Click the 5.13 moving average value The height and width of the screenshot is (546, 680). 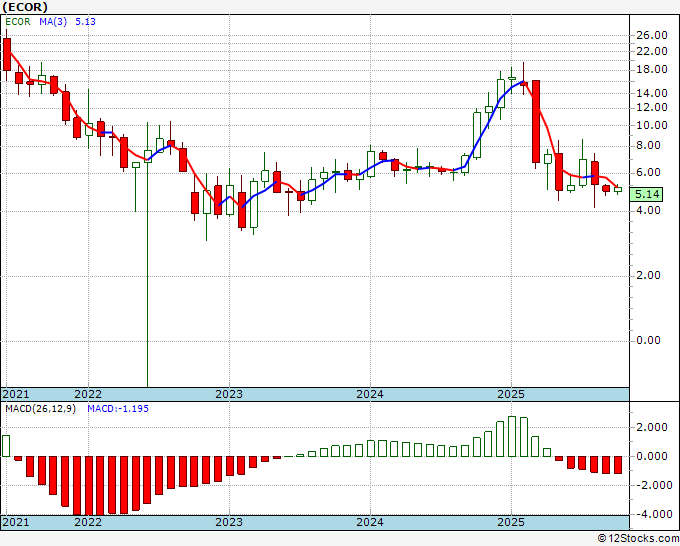coord(85,22)
